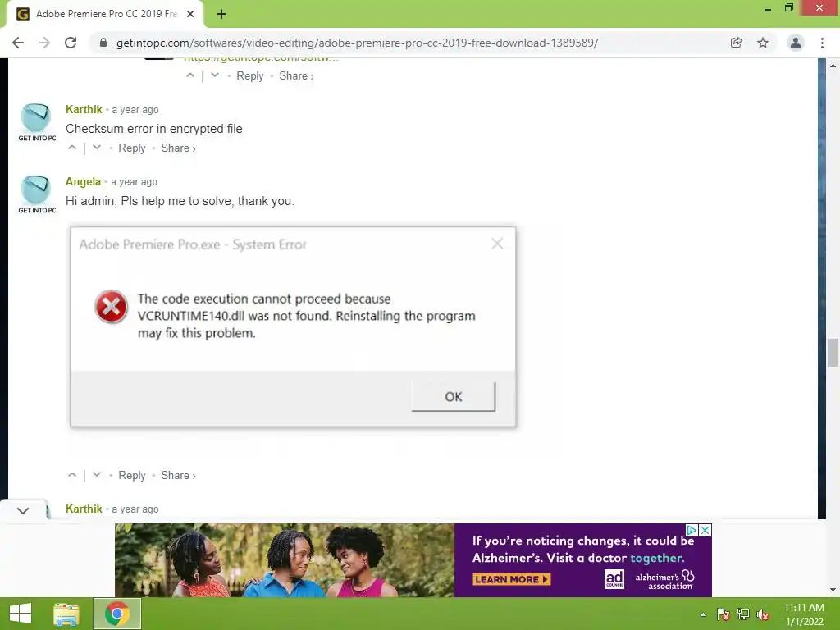Downvote Karthik's checksum error comment
Image resolution: width=840 pixels, height=630 pixels.
point(97,148)
